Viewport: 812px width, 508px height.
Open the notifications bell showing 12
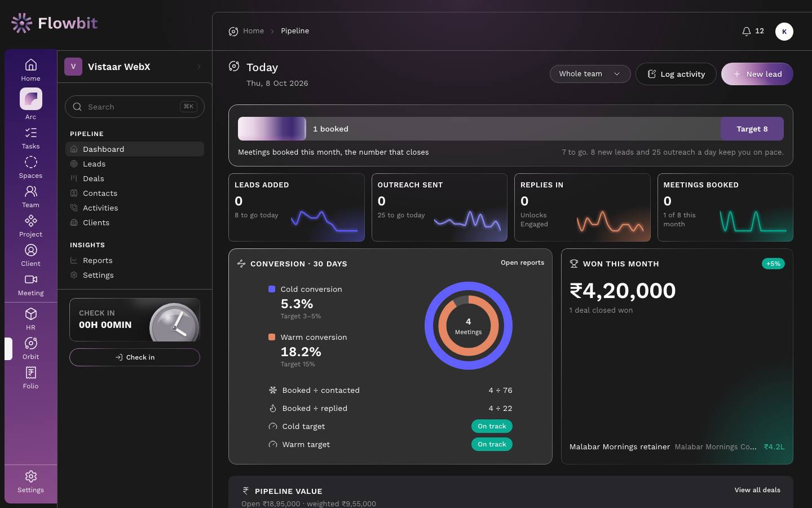point(753,31)
